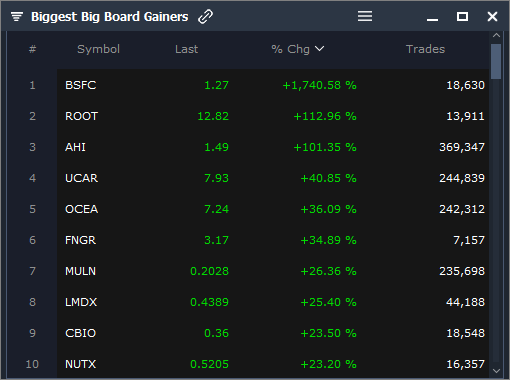
Task: Maximize the gainers window
Action: click(462, 16)
